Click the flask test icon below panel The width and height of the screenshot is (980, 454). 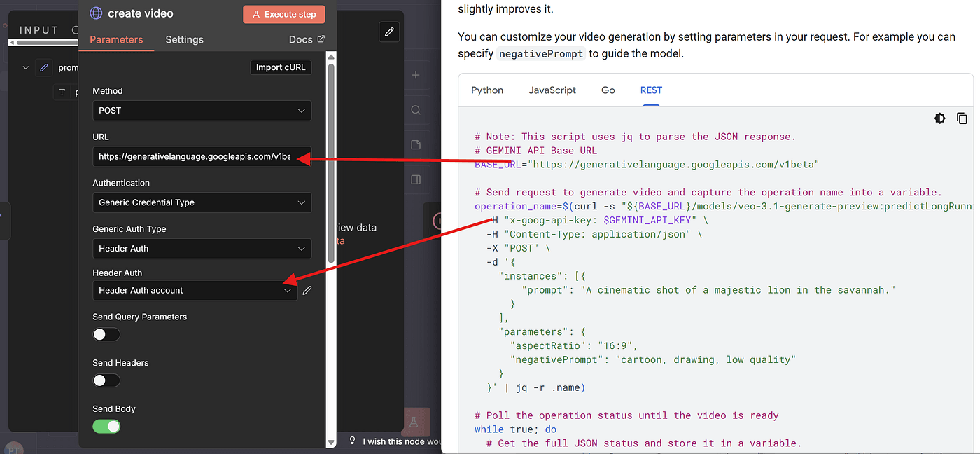[414, 422]
